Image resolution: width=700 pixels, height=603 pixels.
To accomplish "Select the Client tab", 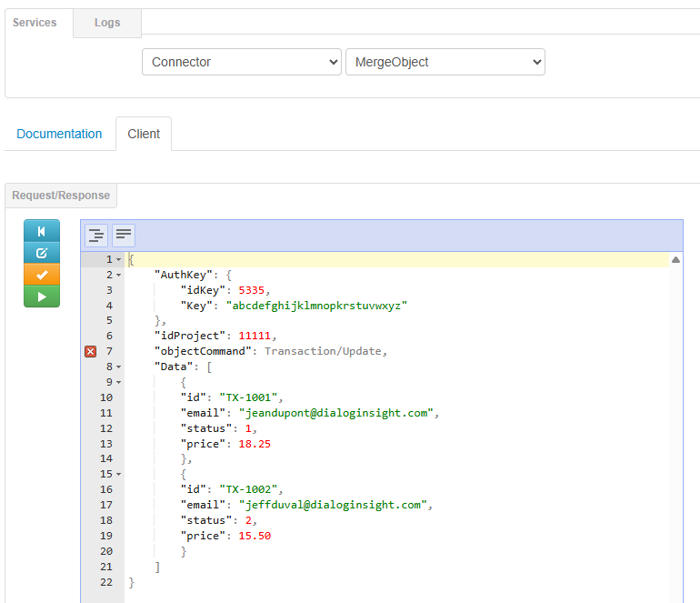I will click(144, 134).
